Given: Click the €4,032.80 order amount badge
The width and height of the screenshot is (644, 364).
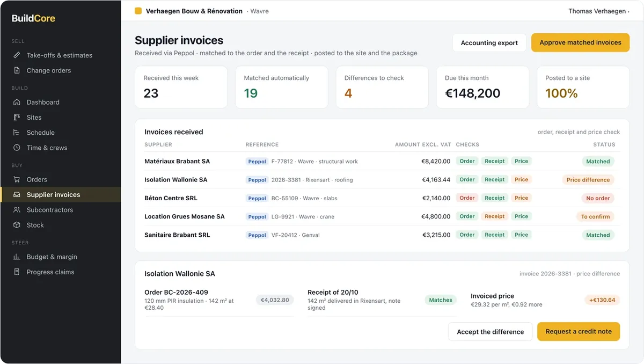Looking at the screenshot, I should [x=275, y=300].
